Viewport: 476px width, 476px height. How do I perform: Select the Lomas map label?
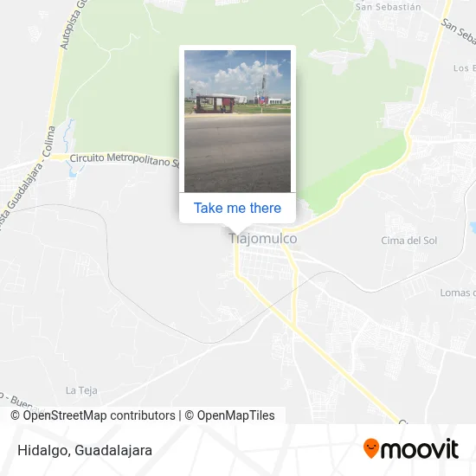(458, 293)
